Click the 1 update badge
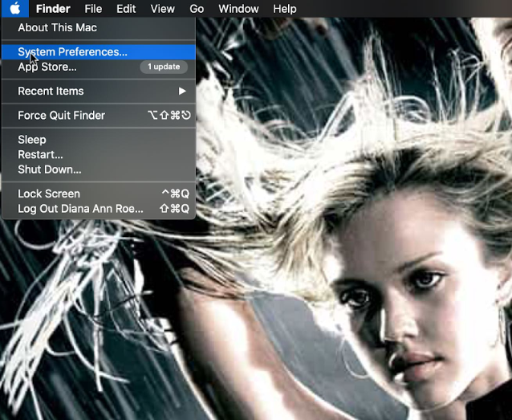Screen dimensions: 512x420 tap(164, 67)
